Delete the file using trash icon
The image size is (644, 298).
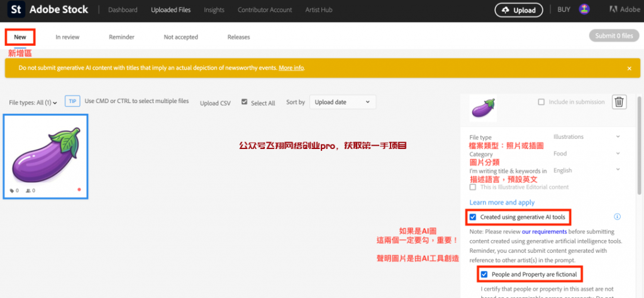(619, 102)
